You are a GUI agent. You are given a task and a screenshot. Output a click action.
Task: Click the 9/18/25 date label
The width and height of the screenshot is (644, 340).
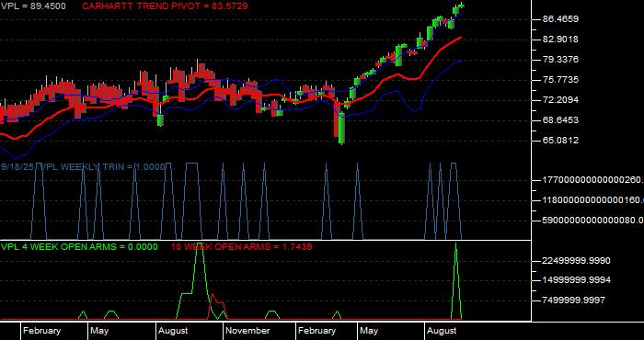click(18, 167)
